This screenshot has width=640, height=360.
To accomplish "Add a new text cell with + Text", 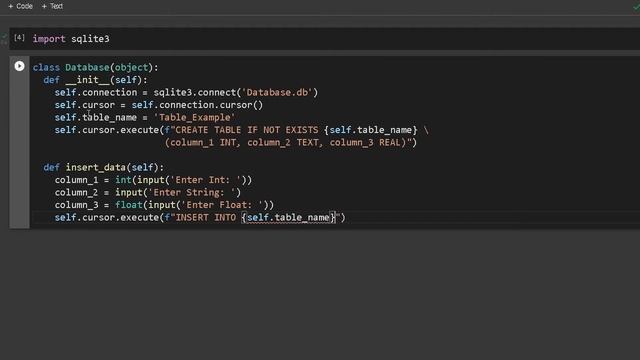I will click(x=52, y=6).
